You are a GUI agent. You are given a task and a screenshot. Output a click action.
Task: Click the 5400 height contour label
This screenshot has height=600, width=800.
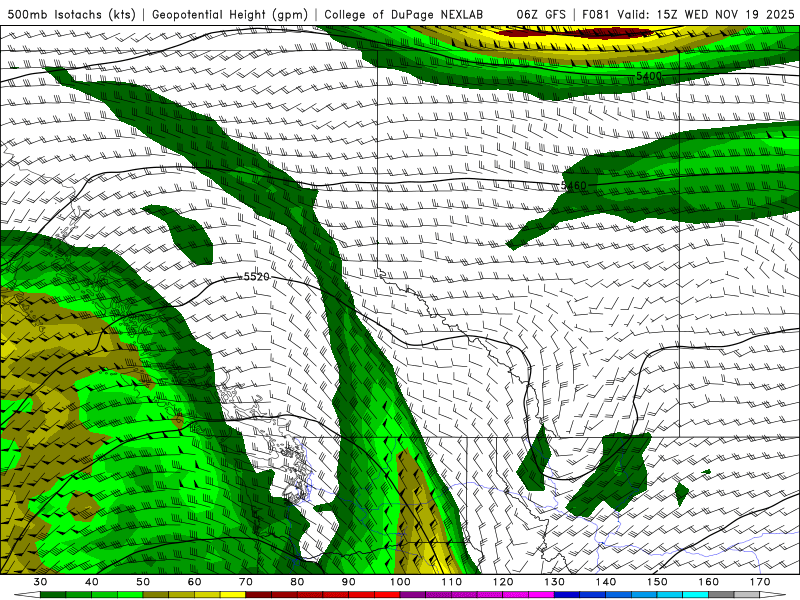pos(648,76)
